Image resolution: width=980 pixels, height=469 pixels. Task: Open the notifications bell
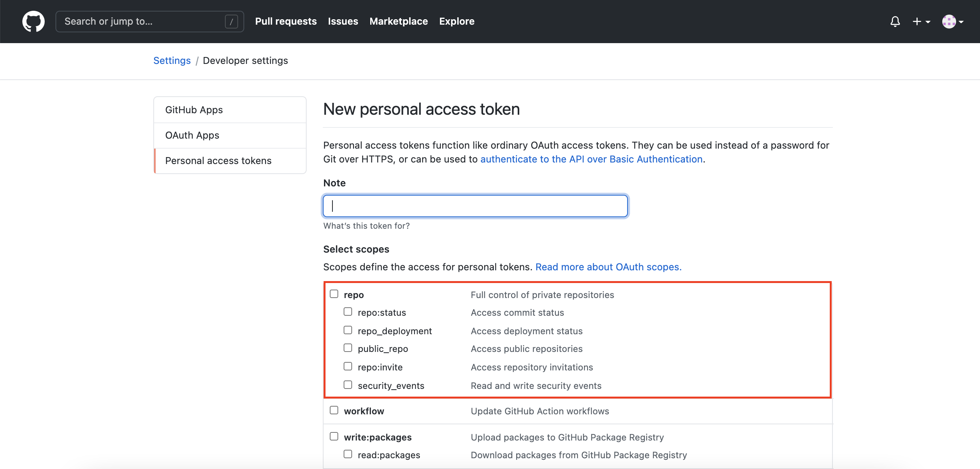[x=895, y=22]
